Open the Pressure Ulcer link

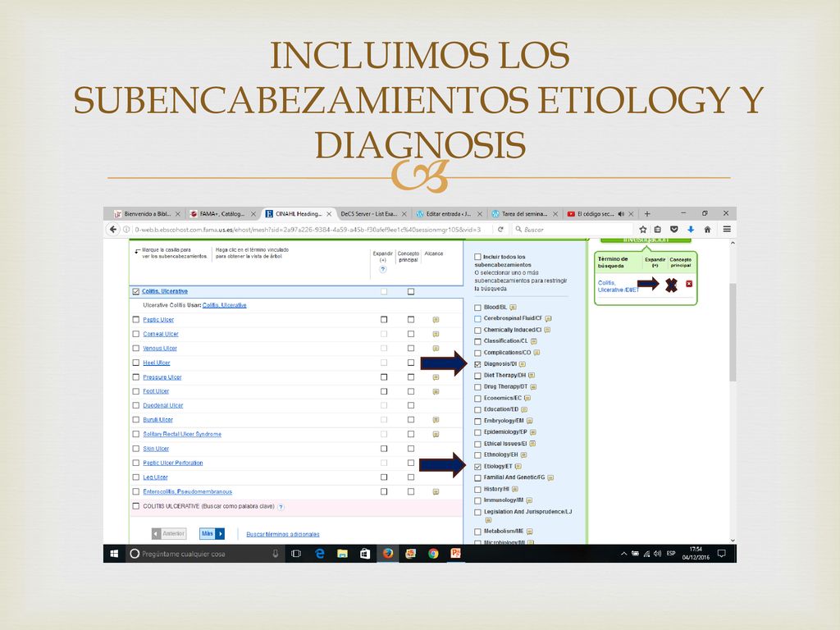[x=162, y=377]
